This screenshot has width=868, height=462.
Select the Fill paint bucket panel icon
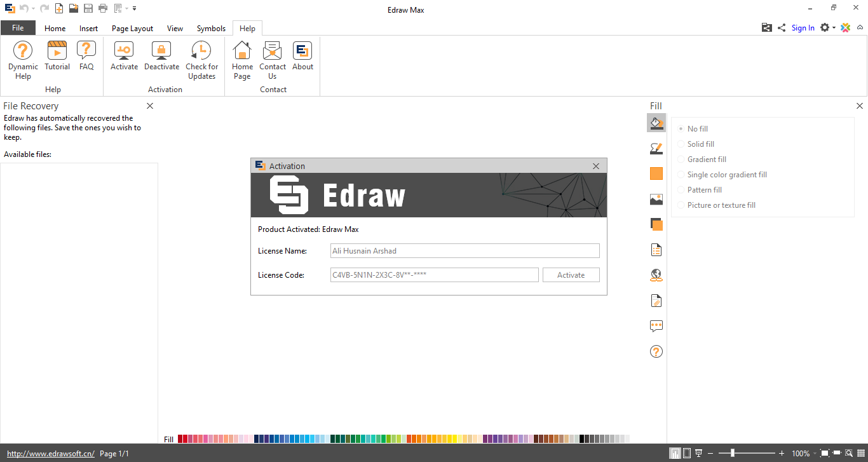(656, 123)
